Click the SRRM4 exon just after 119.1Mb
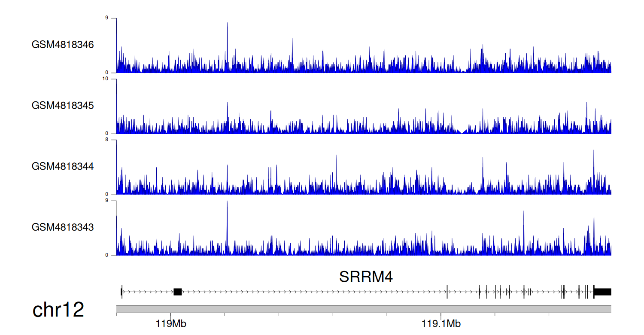This screenshot has height=335, width=644. pyautogui.click(x=447, y=292)
